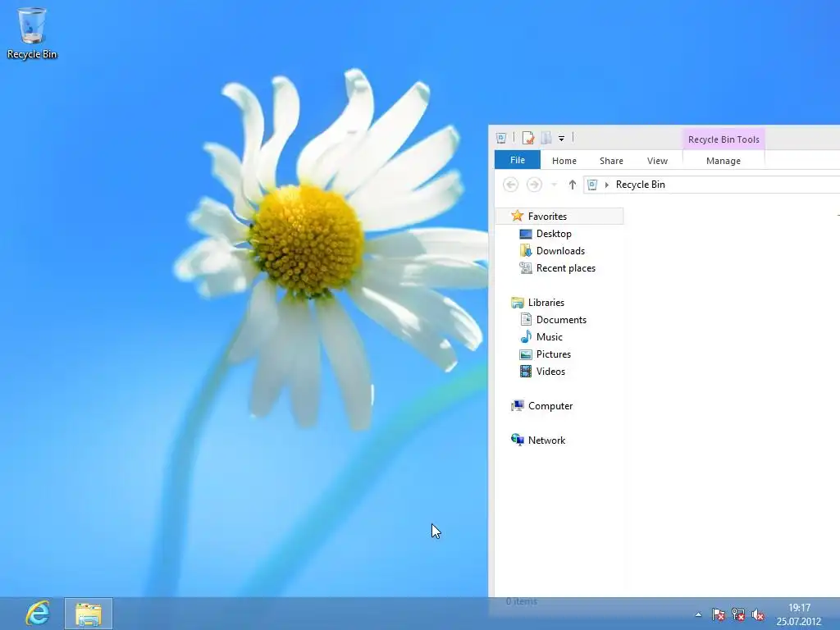Launch Internet Explorer from the taskbar
840x630 pixels.
[x=38, y=614]
